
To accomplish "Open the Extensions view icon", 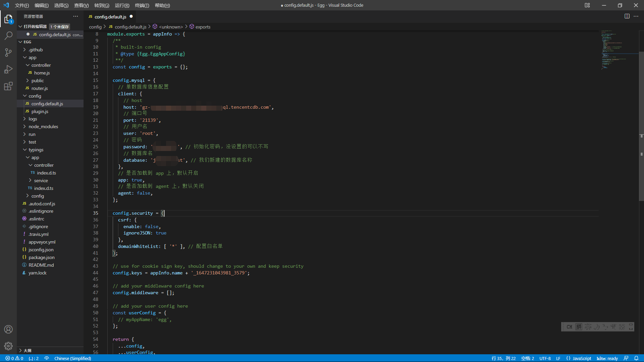I will pos(8,86).
